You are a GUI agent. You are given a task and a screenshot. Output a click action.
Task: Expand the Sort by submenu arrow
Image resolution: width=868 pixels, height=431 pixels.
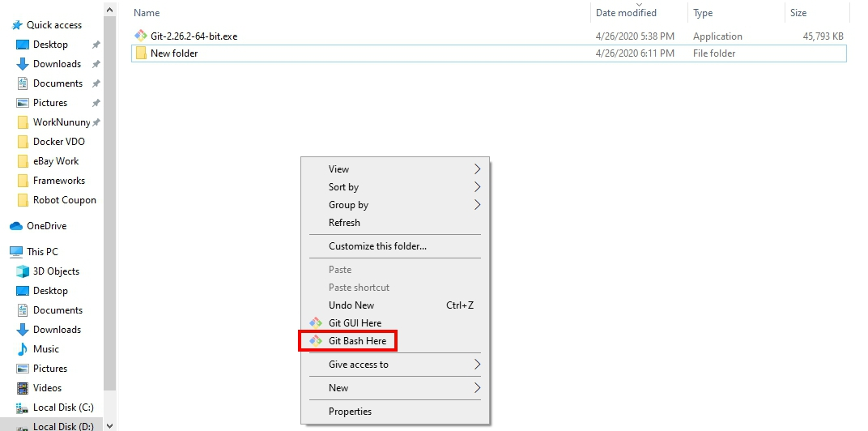click(x=477, y=186)
